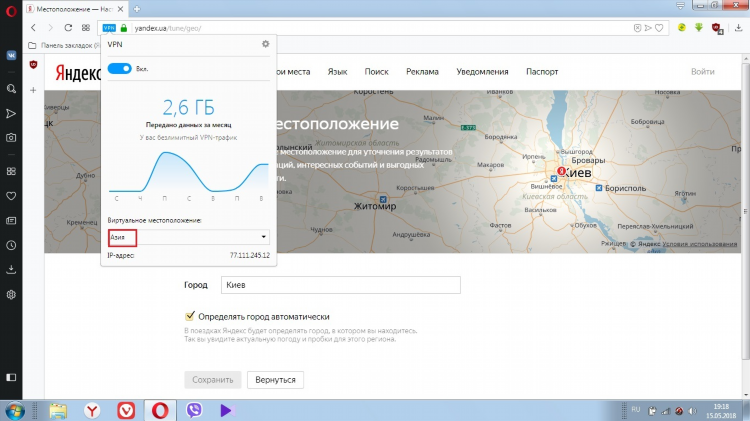Open Speed Dial from the sidebar

pyautogui.click(x=11, y=171)
